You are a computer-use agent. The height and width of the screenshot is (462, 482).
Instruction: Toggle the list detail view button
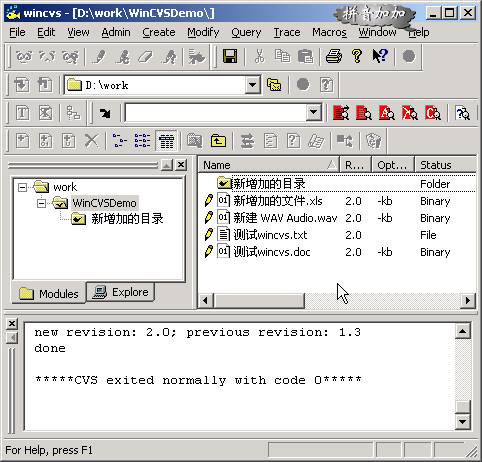tap(142, 141)
